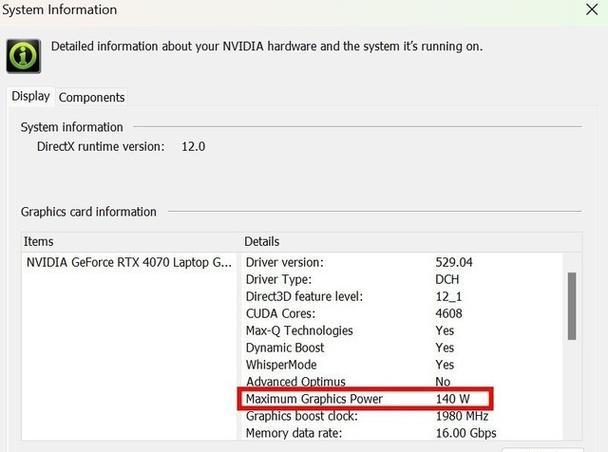
Task: Click the details list vertical scrollbar thumb
Action: [x=572, y=306]
